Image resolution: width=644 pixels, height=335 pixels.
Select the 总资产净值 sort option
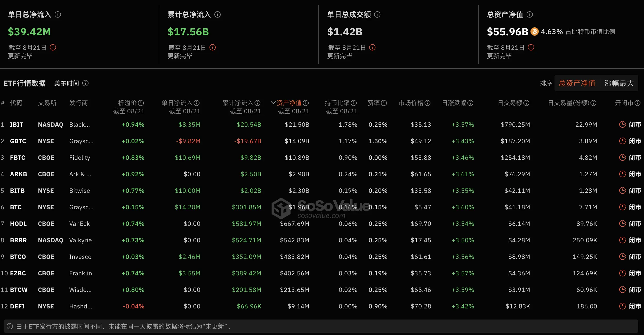pyautogui.click(x=577, y=83)
